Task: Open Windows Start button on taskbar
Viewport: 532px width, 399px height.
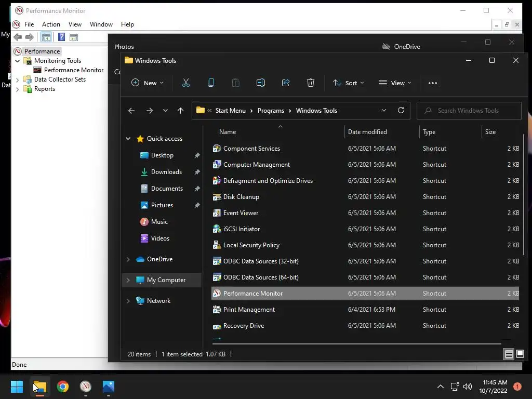Action: (x=17, y=387)
